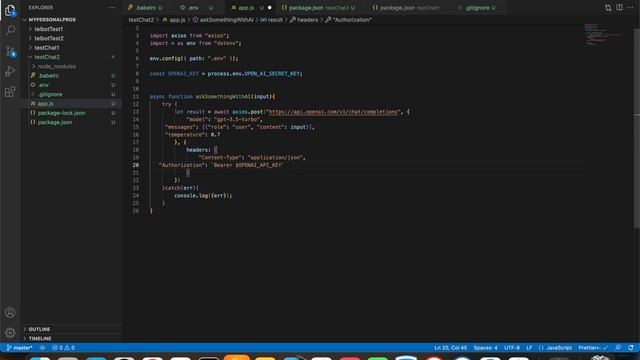640x360 pixels.
Task: Click UTF-8 encoding selector
Action: point(512,348)
